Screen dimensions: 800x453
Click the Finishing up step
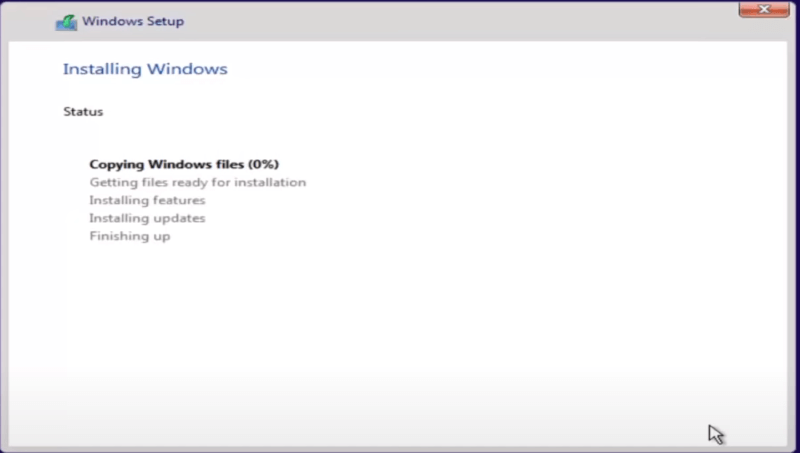tap(130, 236)
